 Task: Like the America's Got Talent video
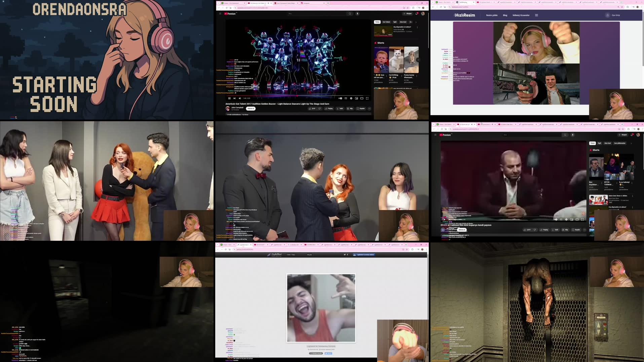pos(312,108)
